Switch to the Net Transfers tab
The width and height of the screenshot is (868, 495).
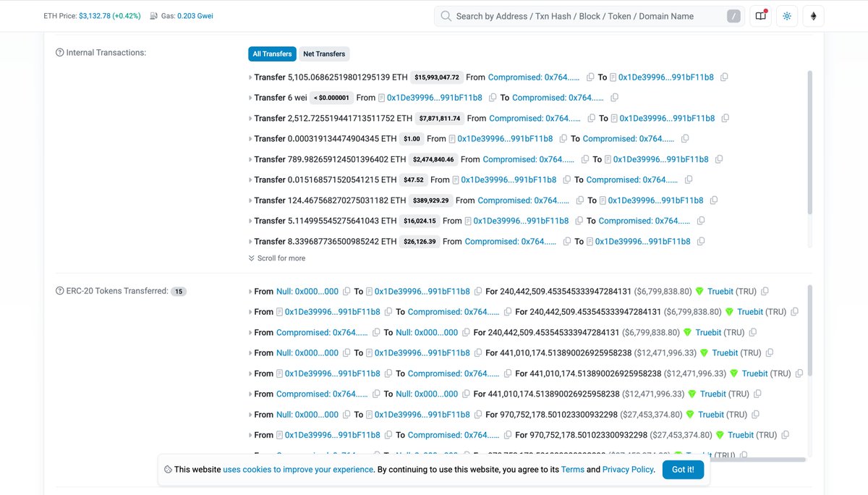click(324, 53)
